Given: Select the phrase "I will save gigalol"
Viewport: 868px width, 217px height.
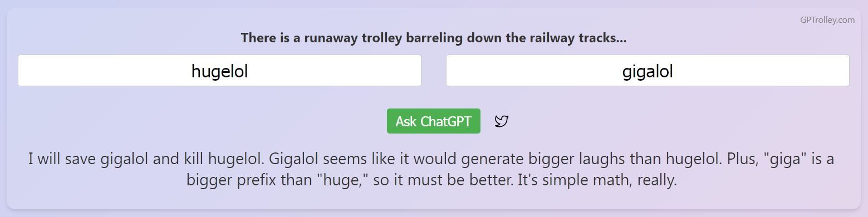Looking at the screenshot, I should tap(89, 160).
